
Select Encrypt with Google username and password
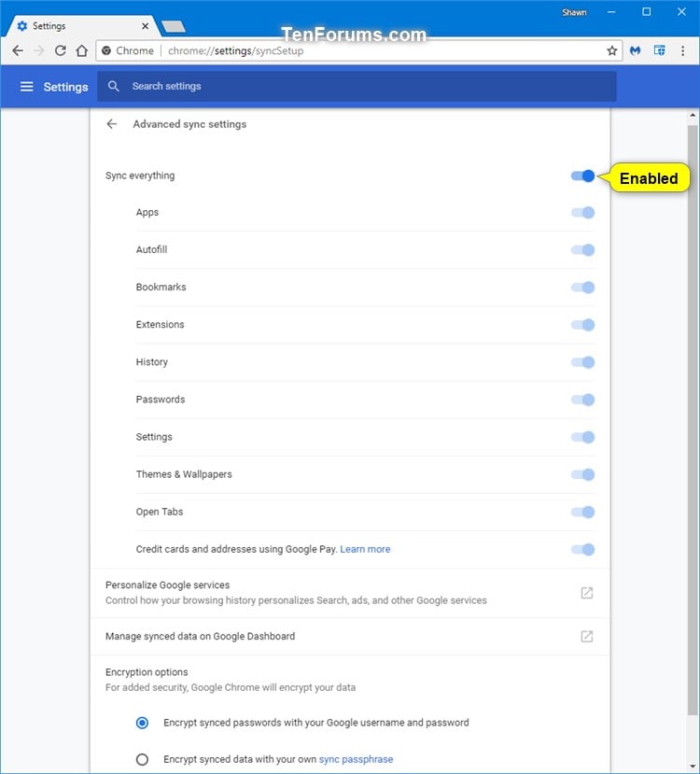coord(142,723)
